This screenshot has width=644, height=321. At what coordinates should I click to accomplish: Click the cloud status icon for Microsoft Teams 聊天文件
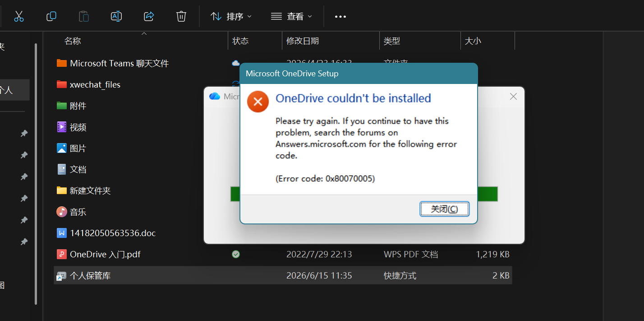click(235, 63)
